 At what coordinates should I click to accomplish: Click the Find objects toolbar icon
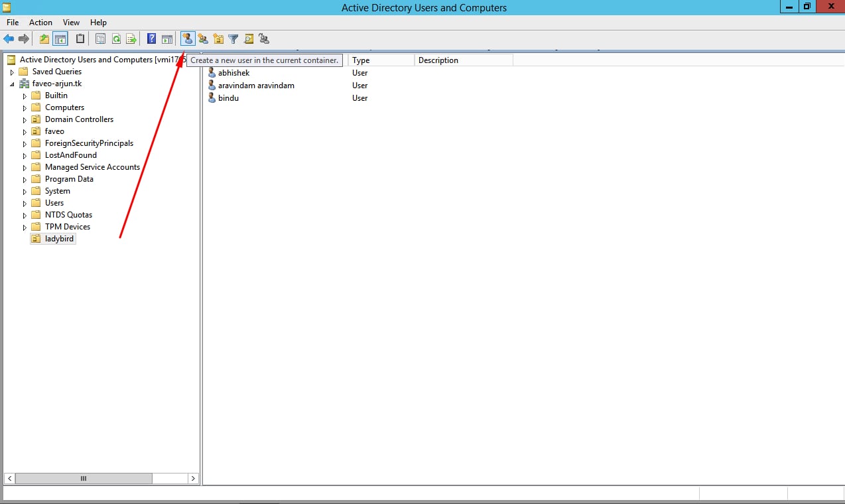coord(249,39)
